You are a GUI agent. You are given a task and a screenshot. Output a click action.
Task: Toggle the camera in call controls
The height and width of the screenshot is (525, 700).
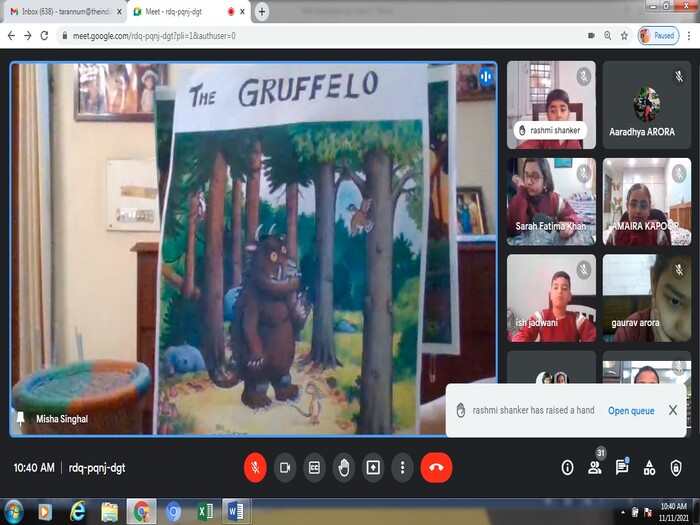285,467
